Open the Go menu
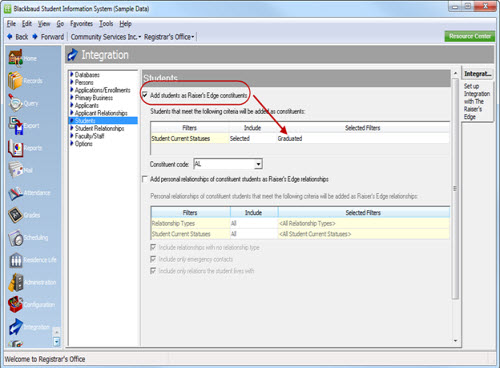The image size is (500, 368). pos(60,24)
